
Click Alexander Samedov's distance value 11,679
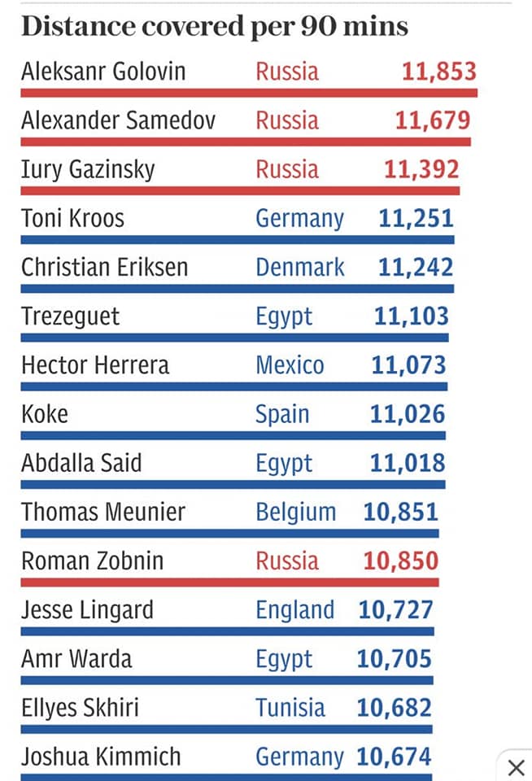[x=433, y=120]
